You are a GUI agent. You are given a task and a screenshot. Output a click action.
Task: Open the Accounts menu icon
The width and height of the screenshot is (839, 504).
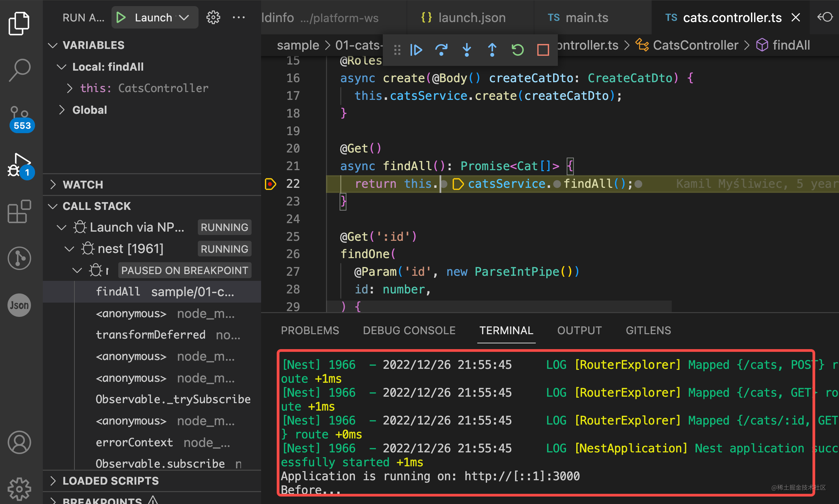(19, 442)
